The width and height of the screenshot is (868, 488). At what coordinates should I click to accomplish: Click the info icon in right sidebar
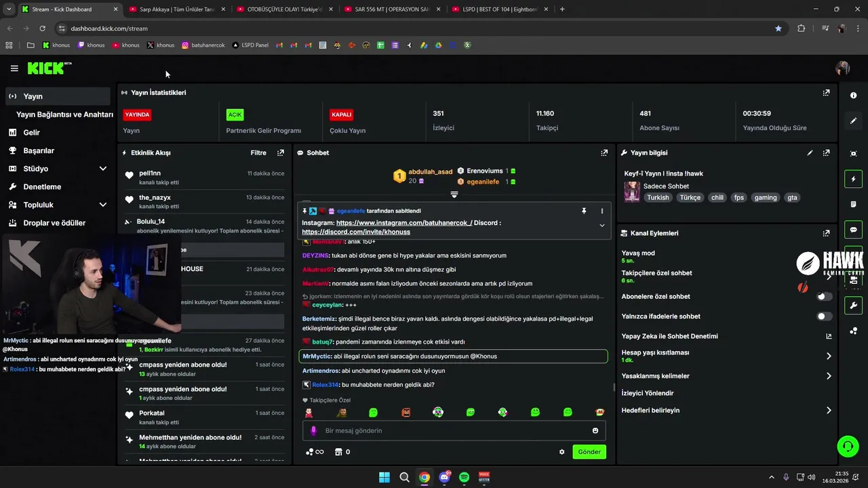coord(853,96)
